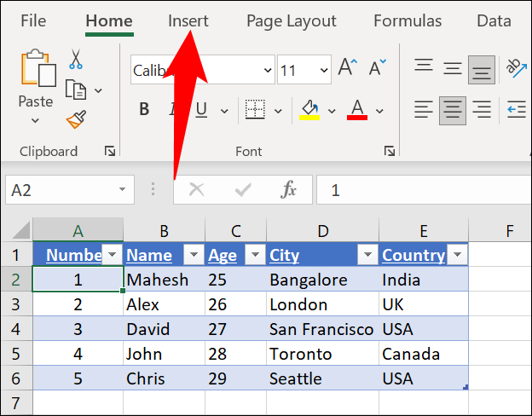The image size is (532, 416).
Task: Click the Paste clipboard icon
Action: click(x=36, y=72)
